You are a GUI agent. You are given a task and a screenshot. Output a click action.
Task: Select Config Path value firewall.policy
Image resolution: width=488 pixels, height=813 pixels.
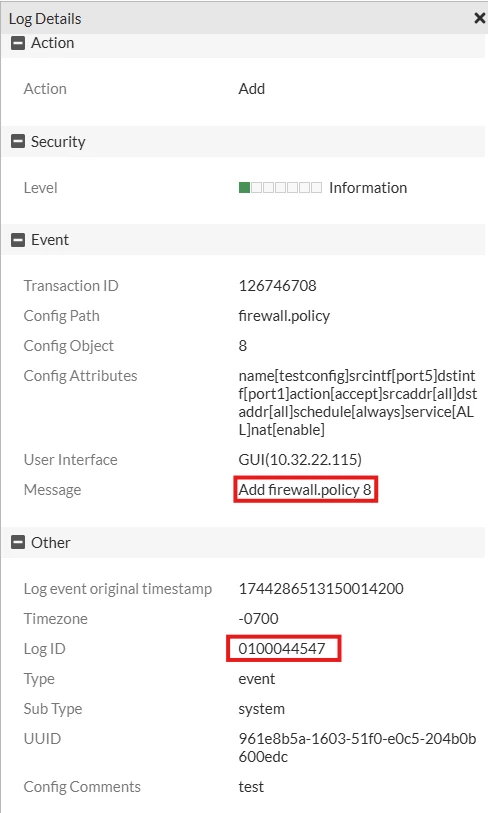pos(284,316)
